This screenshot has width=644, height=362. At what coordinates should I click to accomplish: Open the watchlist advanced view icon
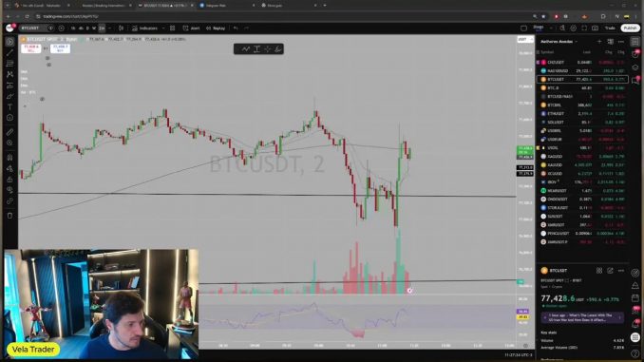tap(611, 42)
